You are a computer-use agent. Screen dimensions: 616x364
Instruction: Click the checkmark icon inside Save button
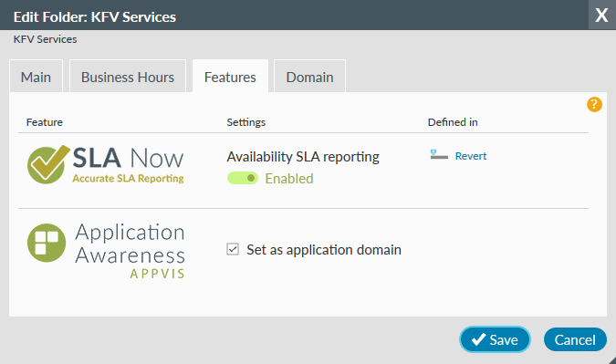point(478,339)
